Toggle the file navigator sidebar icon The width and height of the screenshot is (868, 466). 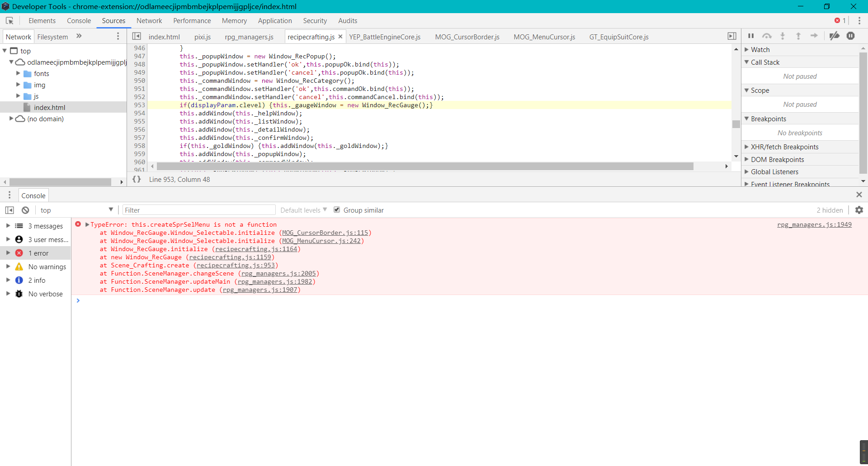[x=137, y=36]
